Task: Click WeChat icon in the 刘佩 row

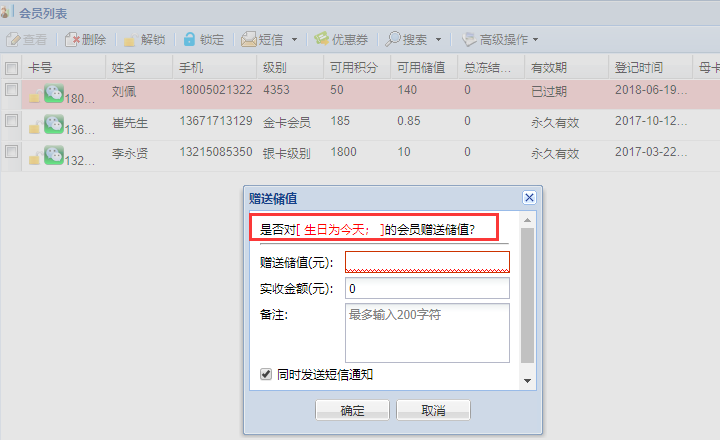Action: coord(54,93)
